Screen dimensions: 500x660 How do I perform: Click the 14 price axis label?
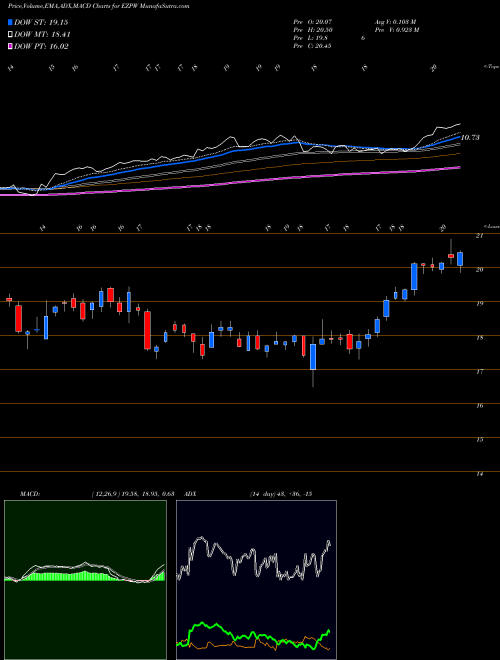[x=479, y=474]
